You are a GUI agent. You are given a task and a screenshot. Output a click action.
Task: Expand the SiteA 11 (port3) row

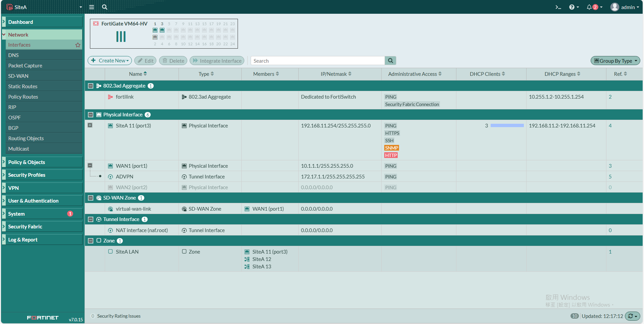[x=90, y=125]
